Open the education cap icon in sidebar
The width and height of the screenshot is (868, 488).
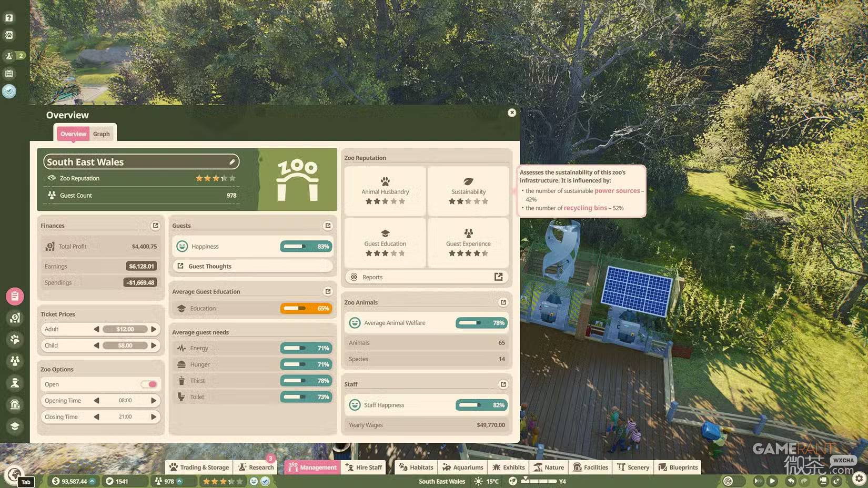tap(15, 426)
